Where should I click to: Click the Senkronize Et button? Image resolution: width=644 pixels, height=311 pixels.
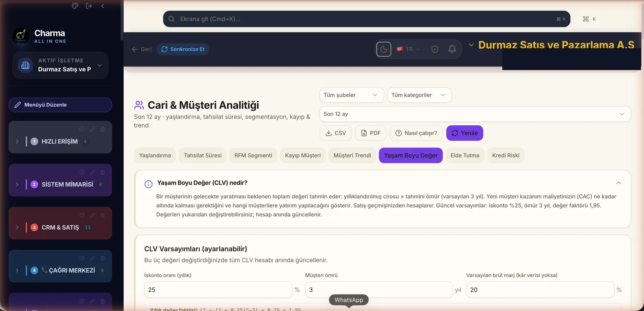tap(183, 49)
